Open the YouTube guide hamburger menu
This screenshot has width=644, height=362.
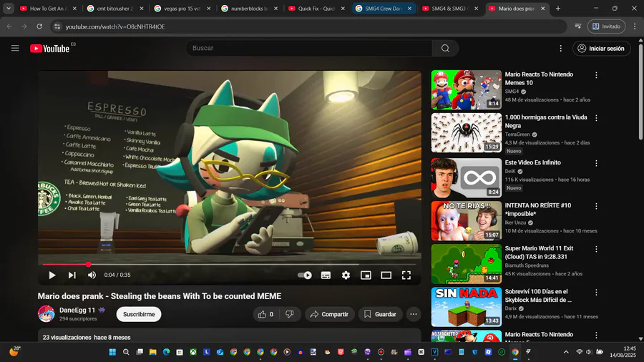15,49
